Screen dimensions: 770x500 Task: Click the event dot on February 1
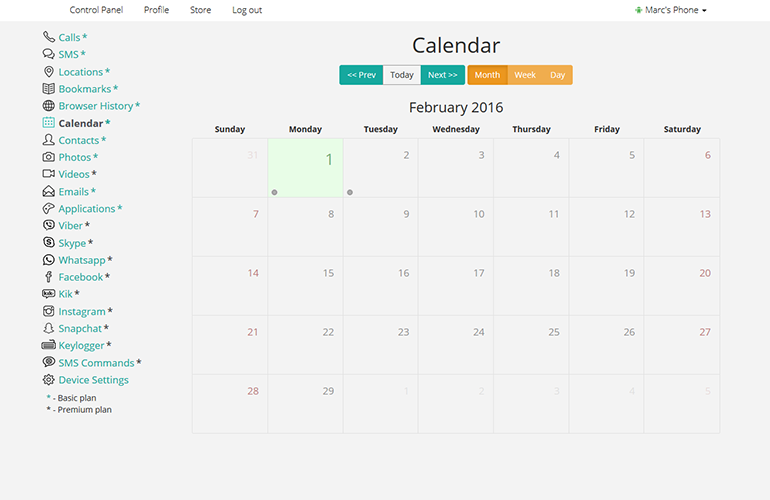coord(275,193)
